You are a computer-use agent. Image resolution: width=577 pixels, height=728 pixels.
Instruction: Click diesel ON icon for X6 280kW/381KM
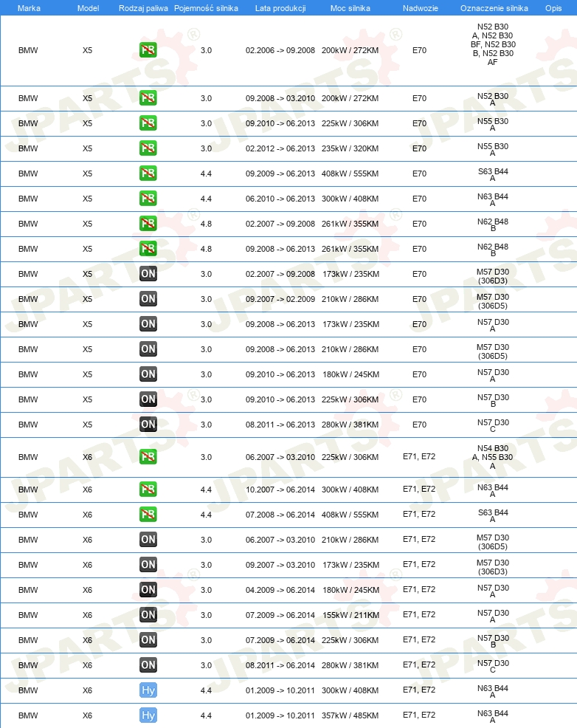tap(148, 665)
